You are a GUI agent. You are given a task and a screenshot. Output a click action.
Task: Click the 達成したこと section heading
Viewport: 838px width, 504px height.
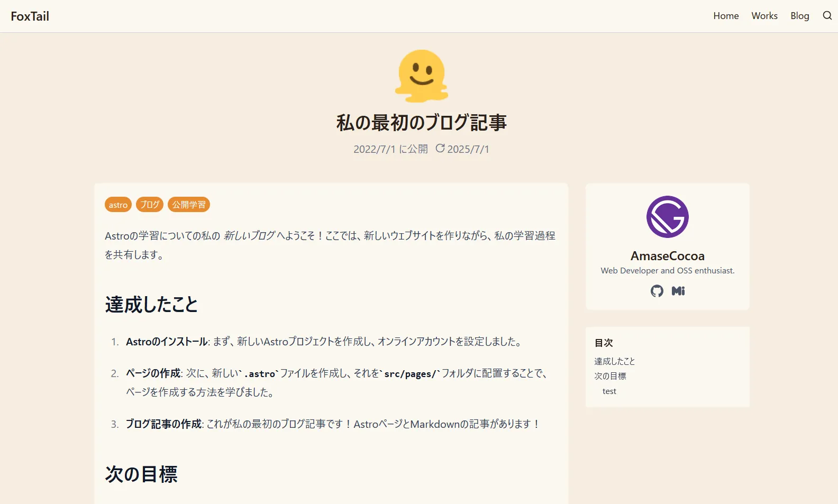tap(151, 305)
